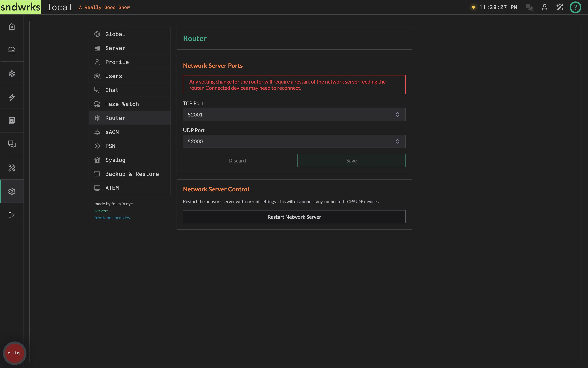Image resolution: width=588 pixels, height=368 pixels.
Task: Select Haze Watch settings menu item
Action: (x=130, y=104)
